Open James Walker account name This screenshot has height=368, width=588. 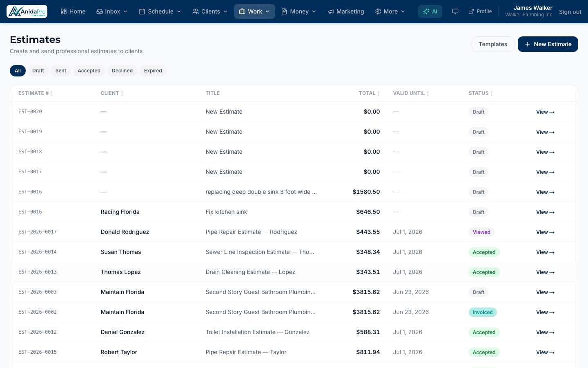coord(533,8)
